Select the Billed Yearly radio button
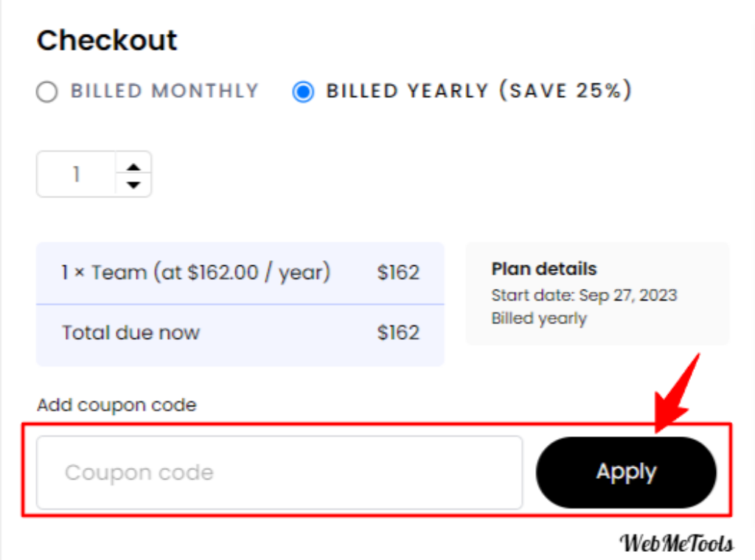 303,91
